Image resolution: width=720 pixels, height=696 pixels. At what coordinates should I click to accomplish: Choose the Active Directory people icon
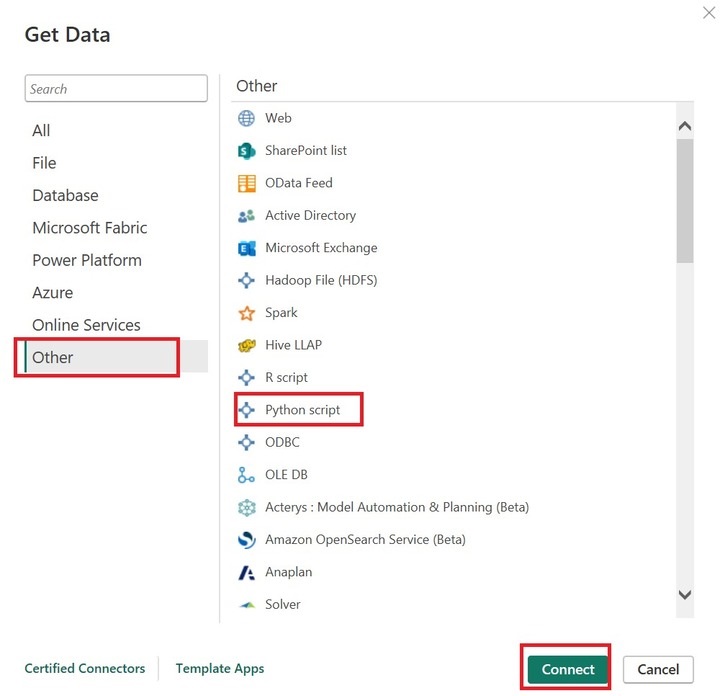pos(247,216)
